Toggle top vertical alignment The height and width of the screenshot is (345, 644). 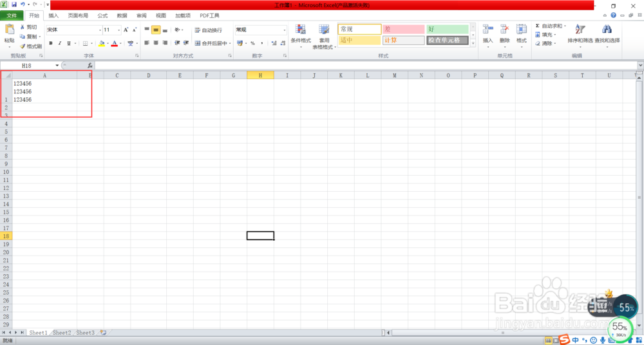[147, 30]
